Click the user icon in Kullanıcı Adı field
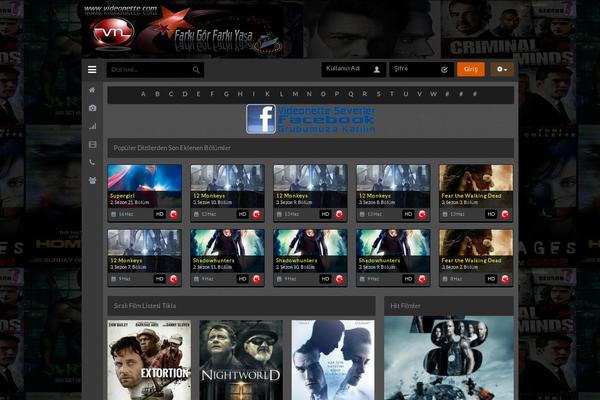Viewport: 600px width, 400px height. click(377, 69)
